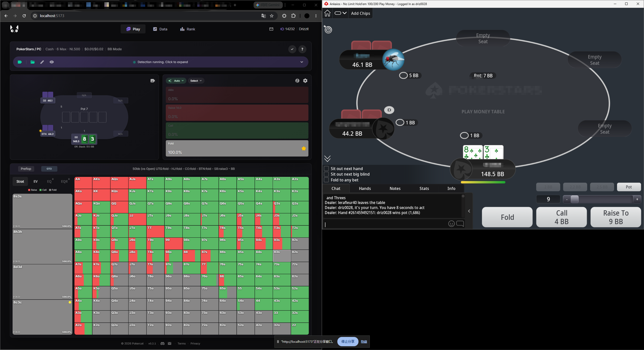Reload the localhost page
Screen dimensions: 644x350
click(24, 16)
